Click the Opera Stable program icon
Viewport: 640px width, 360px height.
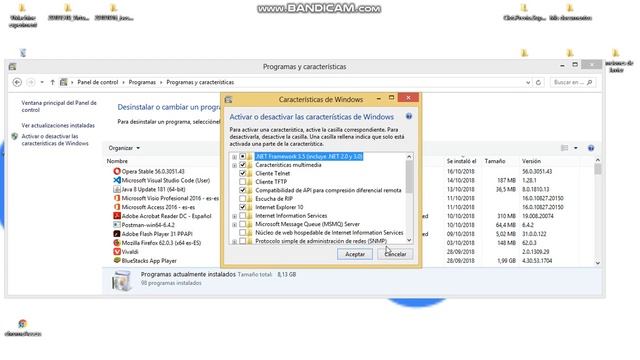click(117, 171)
